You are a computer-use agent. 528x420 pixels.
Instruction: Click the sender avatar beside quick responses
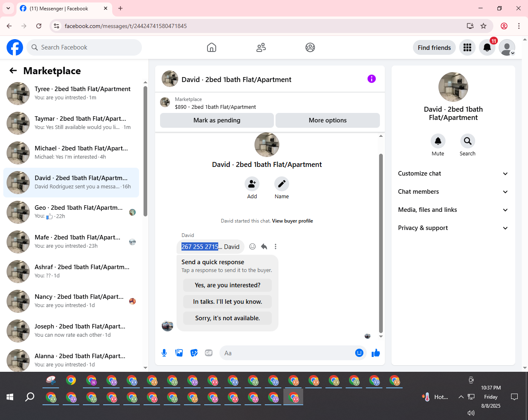tap(167, 326)
